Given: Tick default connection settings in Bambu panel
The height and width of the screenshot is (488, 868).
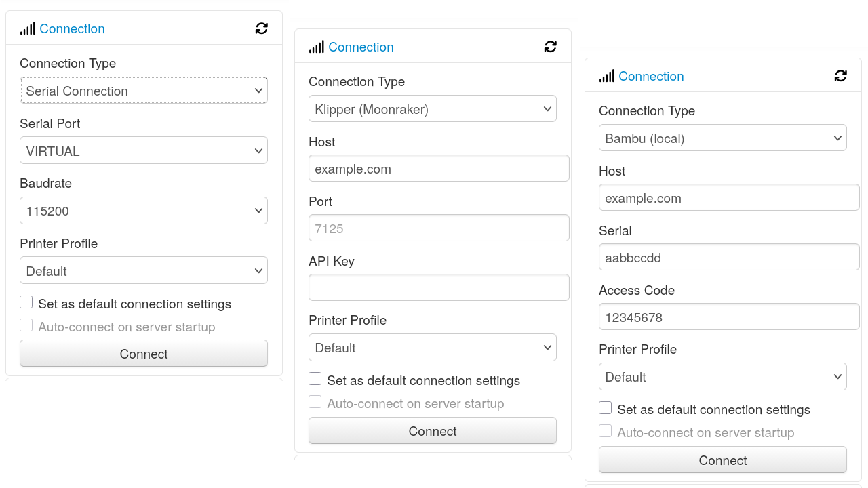Looking at the screenshot, I should click(x=606, y=408).
